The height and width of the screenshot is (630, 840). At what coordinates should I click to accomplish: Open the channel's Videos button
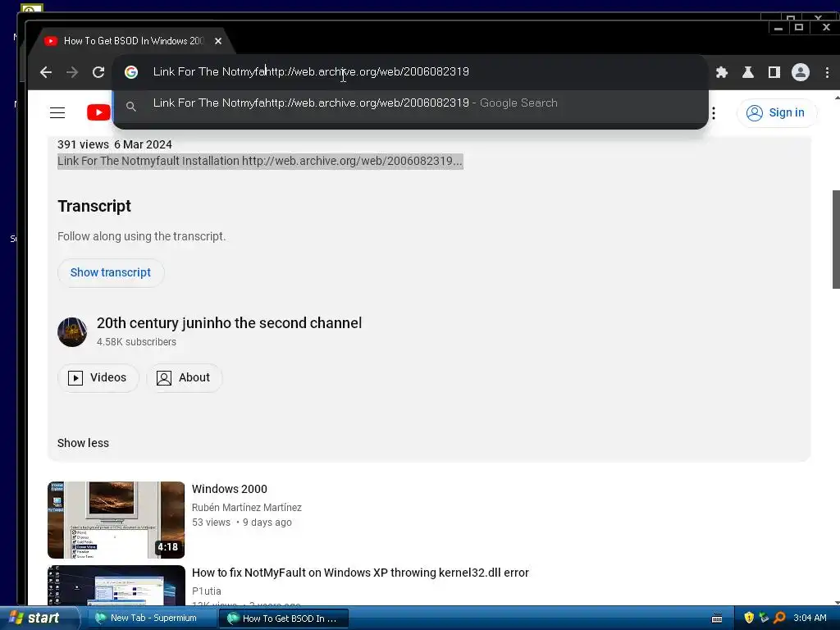(98, 377)
